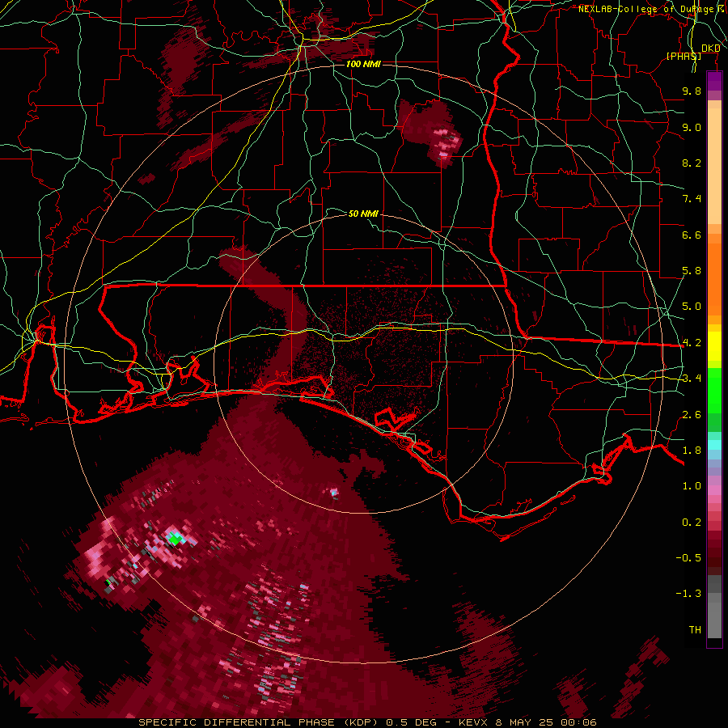This screenshot has height=728, width=728.
Task: Click the [PHAS] label above the color scale
Action: click(x=684, y=56)
